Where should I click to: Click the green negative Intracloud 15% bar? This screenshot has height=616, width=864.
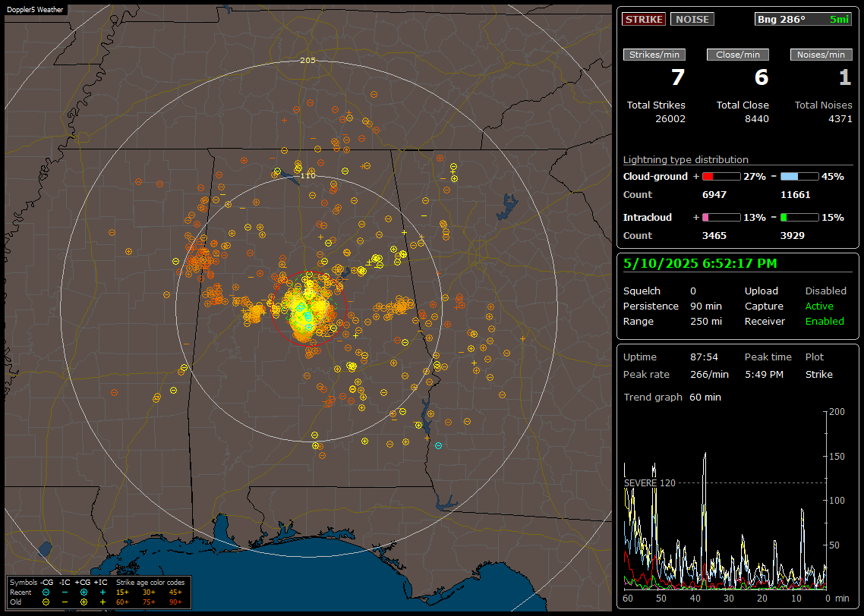tap(799, 218)
